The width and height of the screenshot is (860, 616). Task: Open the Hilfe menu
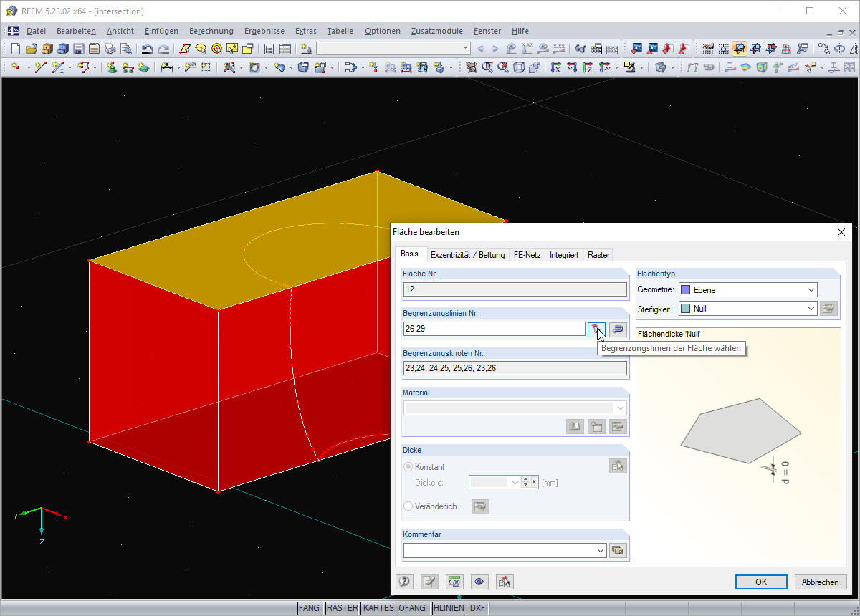coord(520,31)
